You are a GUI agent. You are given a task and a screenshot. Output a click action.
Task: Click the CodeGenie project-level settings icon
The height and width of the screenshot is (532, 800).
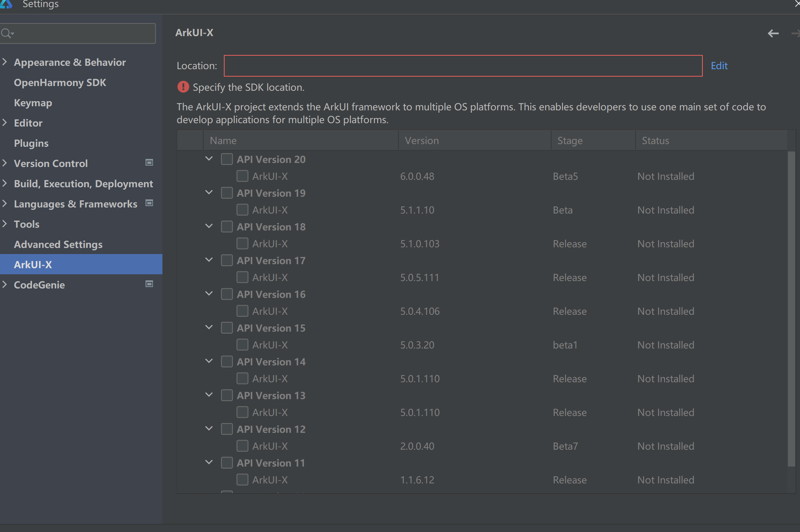pos(149,284)
